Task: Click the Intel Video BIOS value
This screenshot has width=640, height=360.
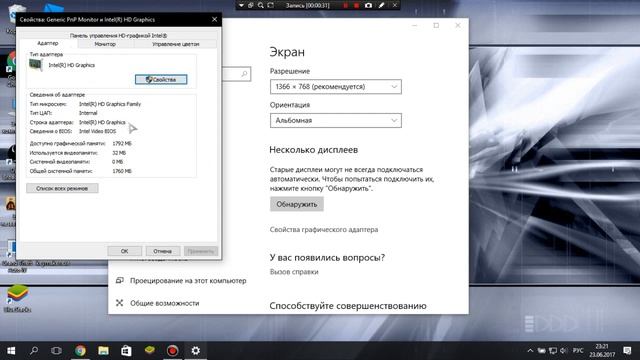Action: pos(98,131)
